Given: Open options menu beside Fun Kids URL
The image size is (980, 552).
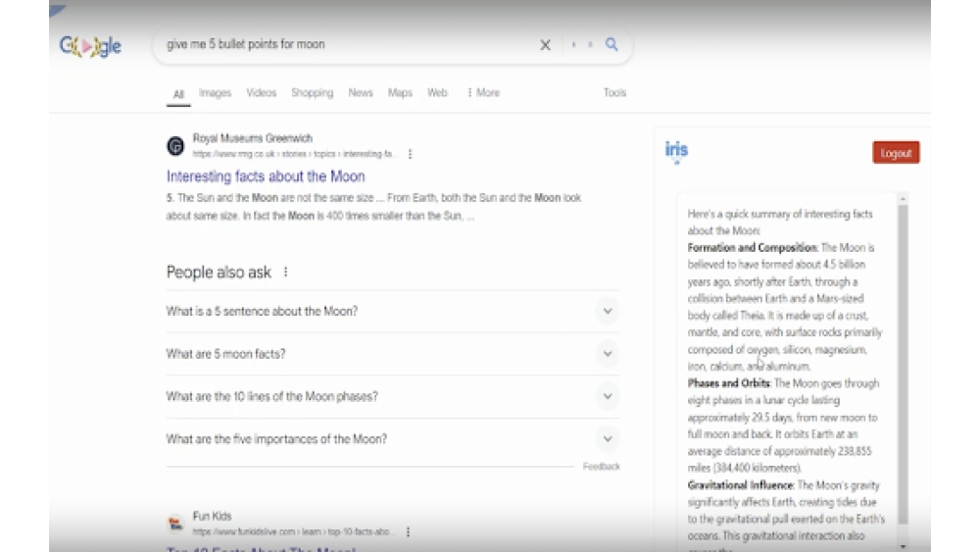Looking at the screenshot, I should point(408,532).
